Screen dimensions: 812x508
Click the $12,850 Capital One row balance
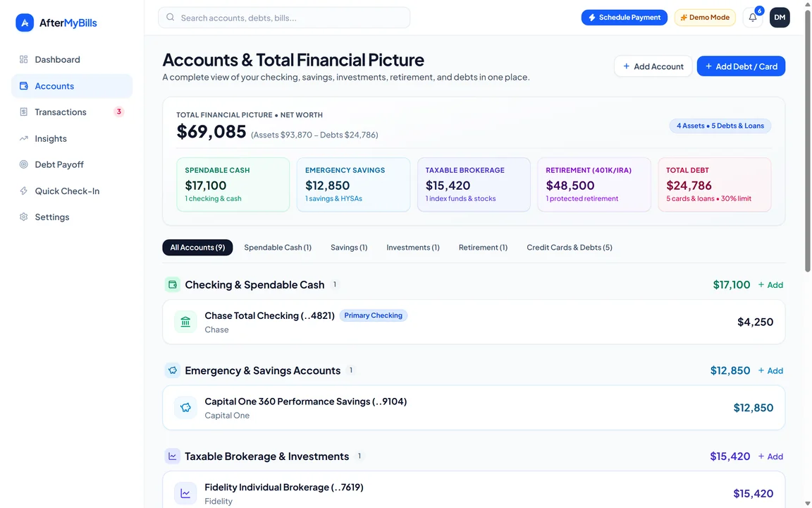pyautogui.click(x=753, y=407)
